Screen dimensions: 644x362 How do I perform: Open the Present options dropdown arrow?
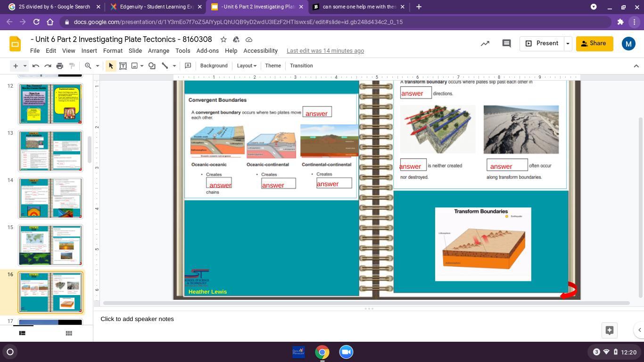coord(568,43)
